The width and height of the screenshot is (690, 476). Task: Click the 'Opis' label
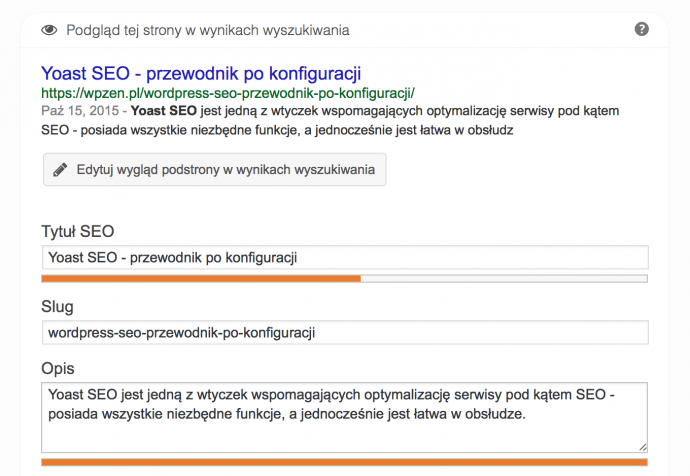click(x=58, y=368)
